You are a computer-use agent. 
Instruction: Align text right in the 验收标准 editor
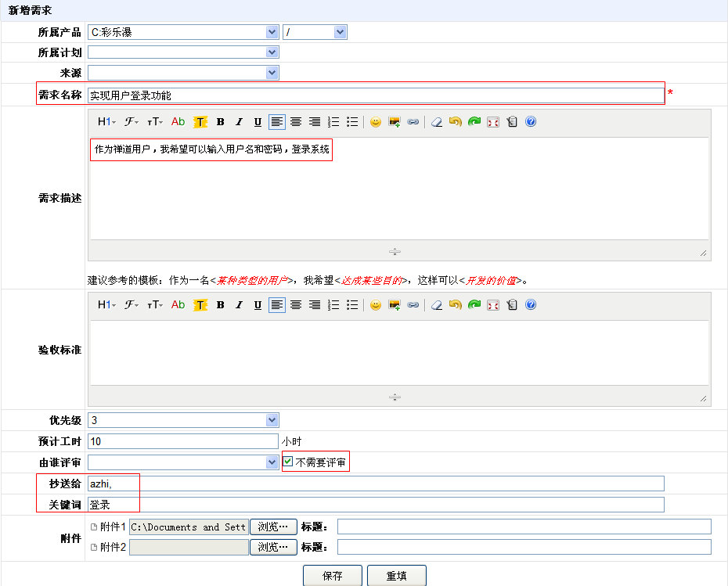click(315, 305)
